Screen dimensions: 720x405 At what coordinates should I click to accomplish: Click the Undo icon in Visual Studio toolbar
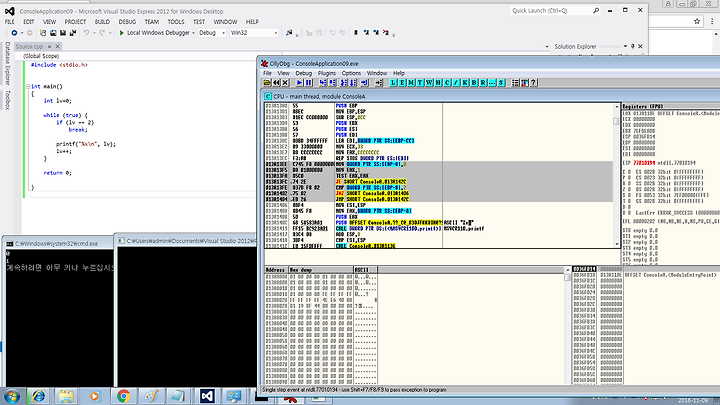click(86, 33)
